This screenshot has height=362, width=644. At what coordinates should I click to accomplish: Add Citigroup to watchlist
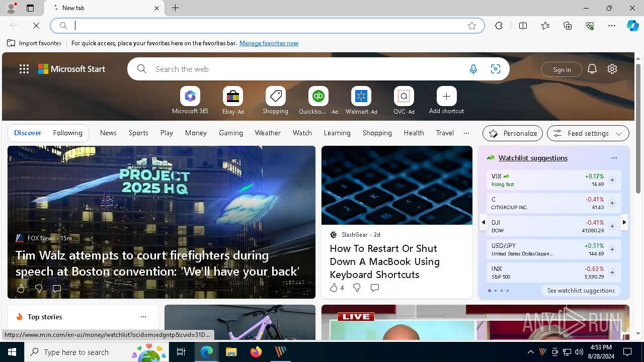pyautogui.click(x=612, y=203)
